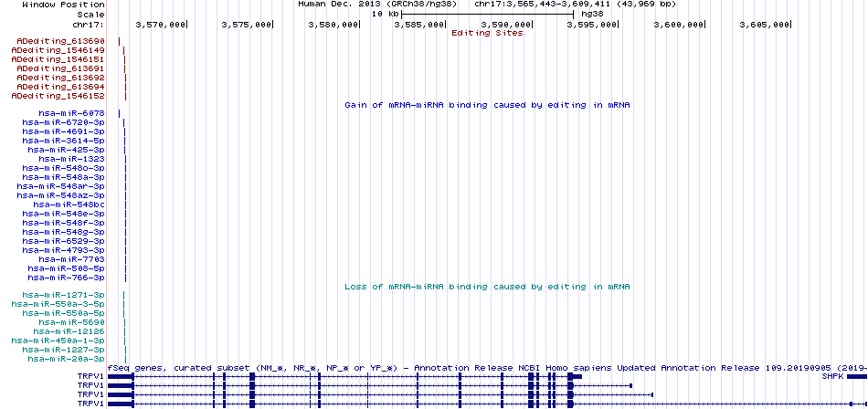Click the ADediting_613690 red site marker
This screenshot has width=868, height=409.
coord(119,41)
